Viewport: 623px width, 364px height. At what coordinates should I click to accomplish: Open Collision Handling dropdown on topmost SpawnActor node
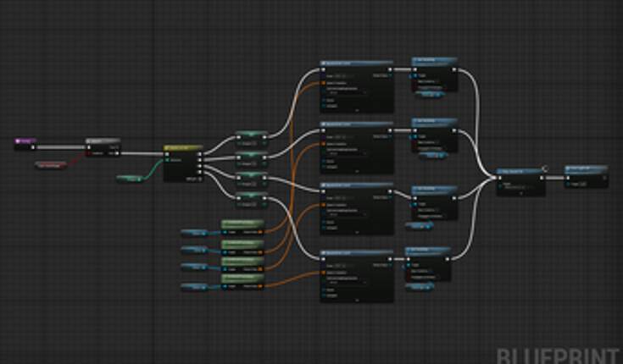point(348,93)
